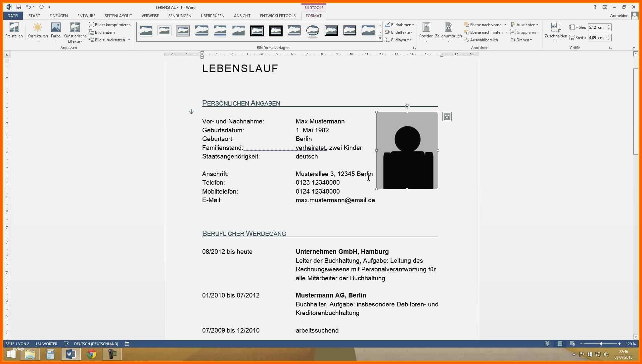Image resolution: width=642 pixels, height=364 pixels.
Task: Switch to the SENDUNGEN tab
Action: pos(180,16)
